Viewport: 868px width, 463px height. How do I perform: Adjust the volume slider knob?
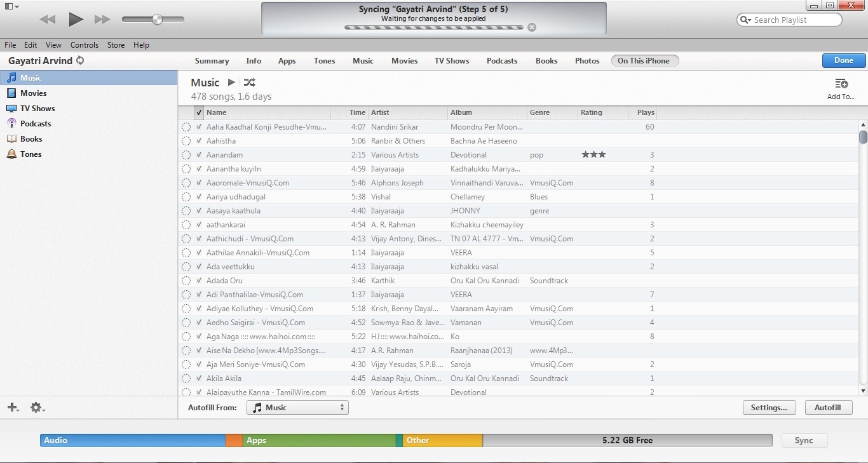click(157, 20)
